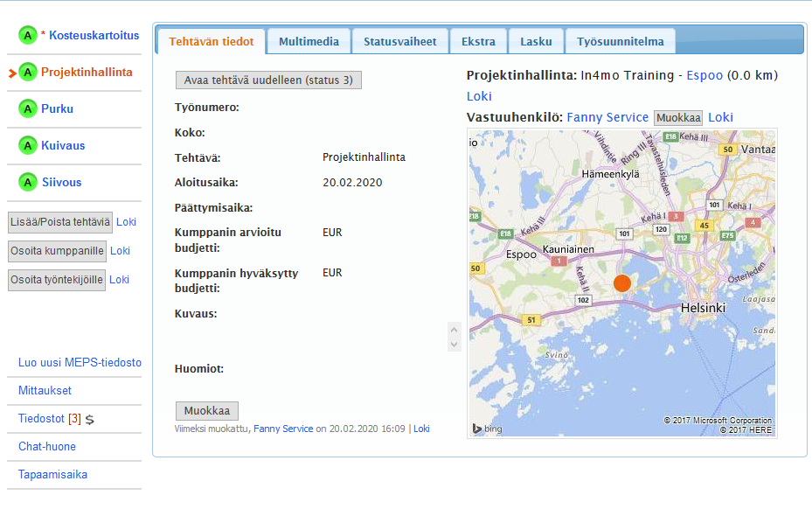This screenshot has height=516, width=812.
Task: Open the Luo uusi MEPS-tiedosto link
Action: click(x=80, y=362)
